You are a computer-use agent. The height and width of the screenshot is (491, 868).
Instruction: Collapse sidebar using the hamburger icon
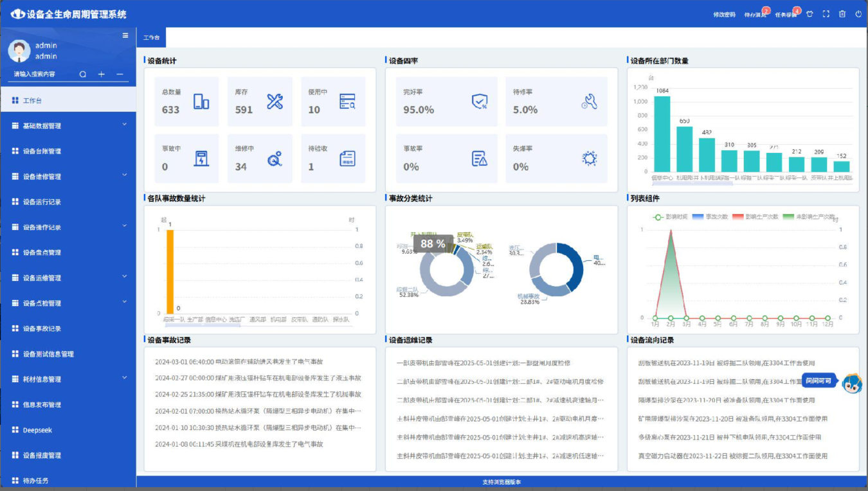(125, 36)
